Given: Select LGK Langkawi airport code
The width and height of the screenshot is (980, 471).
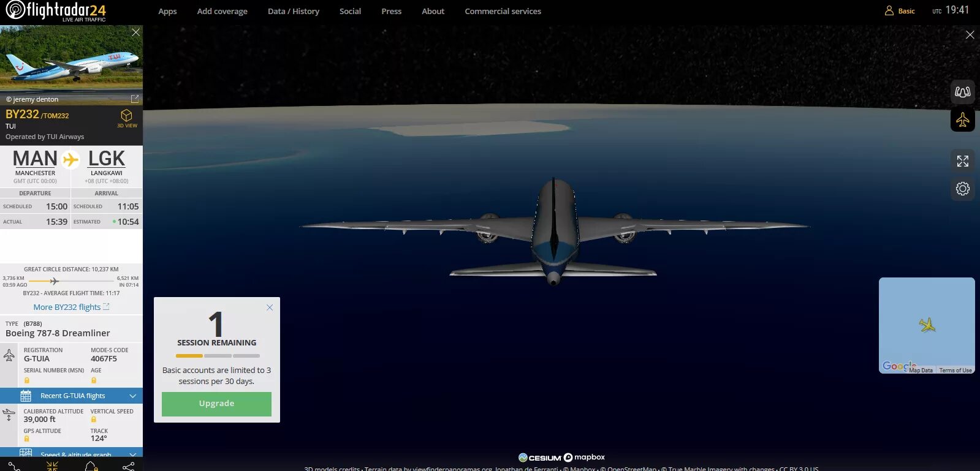Looking at the screenshot, I should (x=107, y=159).
